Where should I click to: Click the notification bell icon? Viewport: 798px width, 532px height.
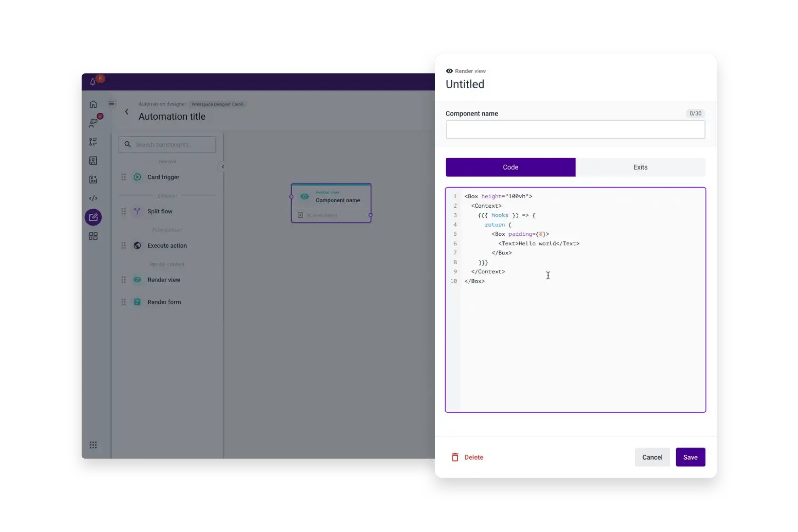[x=93, y=82]
